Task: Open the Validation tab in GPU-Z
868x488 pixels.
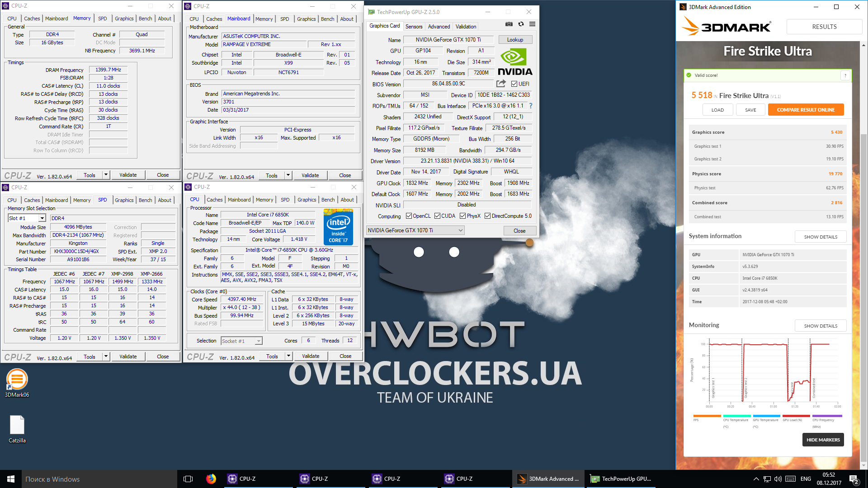Action: (x=466, y=27)
